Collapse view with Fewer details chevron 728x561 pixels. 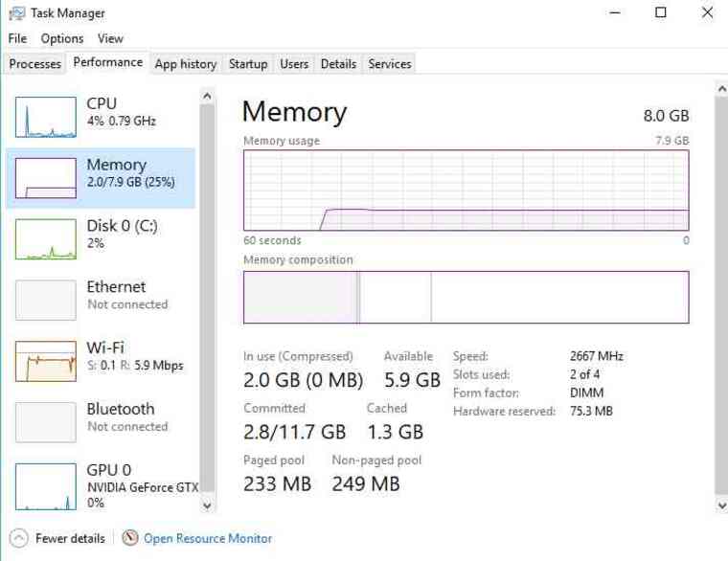click(x=18, y=538)
